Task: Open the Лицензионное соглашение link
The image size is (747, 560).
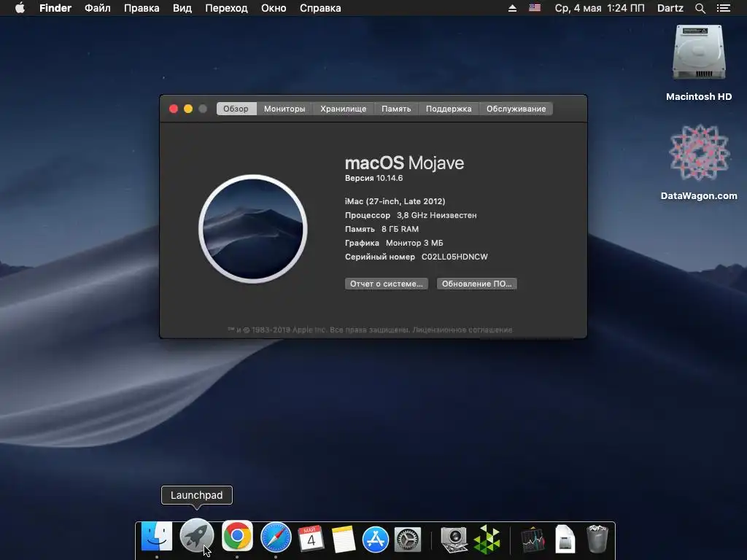Action: coord(462,330)
